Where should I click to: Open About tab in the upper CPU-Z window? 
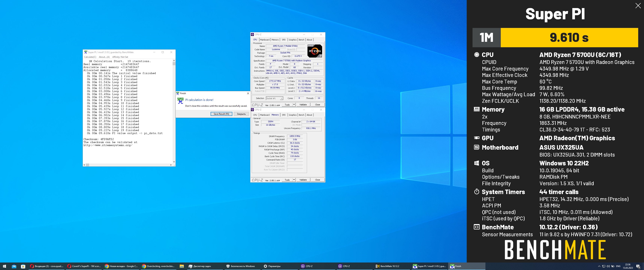point(309,40)
